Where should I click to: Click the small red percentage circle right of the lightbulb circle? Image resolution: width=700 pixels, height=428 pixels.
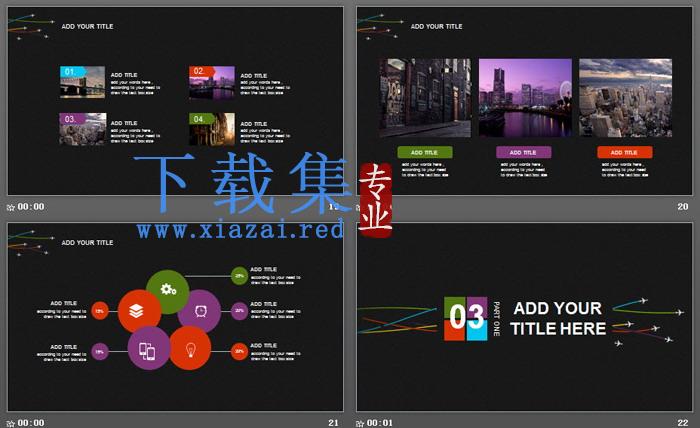[240, 352]
